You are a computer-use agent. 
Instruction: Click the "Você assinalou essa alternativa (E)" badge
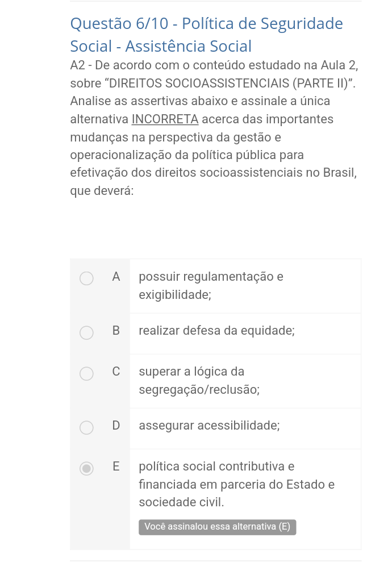pyautogui.click(x=217, y=527)
